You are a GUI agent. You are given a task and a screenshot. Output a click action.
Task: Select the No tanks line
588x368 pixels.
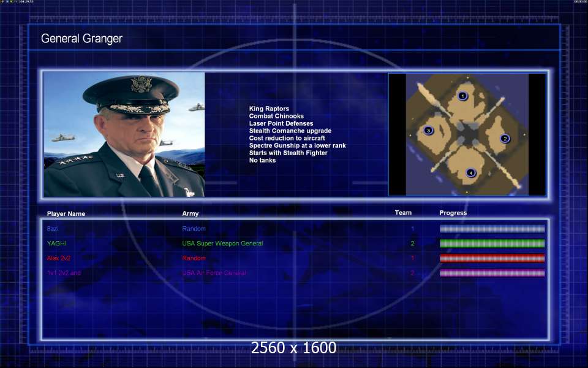262,160
